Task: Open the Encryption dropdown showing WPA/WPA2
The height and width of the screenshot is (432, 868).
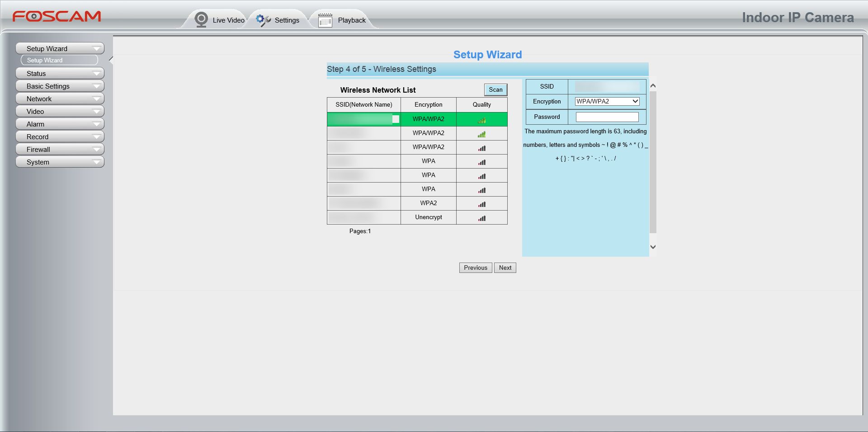Action: [x=607, y=101]
